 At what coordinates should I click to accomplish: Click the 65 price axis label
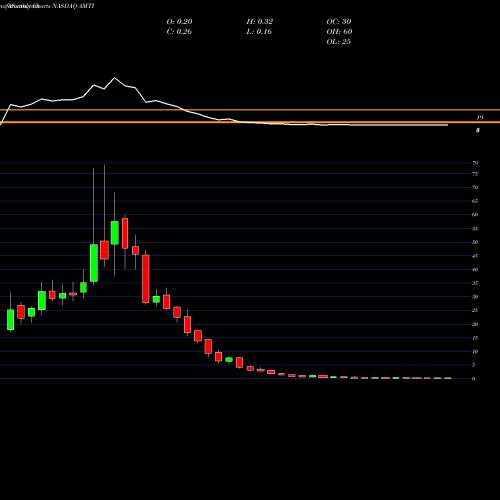[475, 201]
